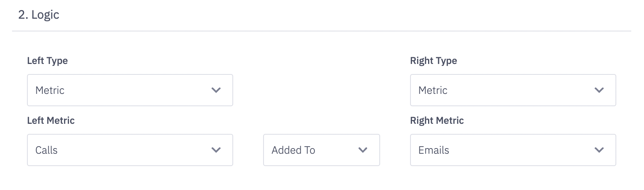644x190 pixels.
Task: Click the chevron arrow in Right Type dropdown
Action: coord(599,90)
